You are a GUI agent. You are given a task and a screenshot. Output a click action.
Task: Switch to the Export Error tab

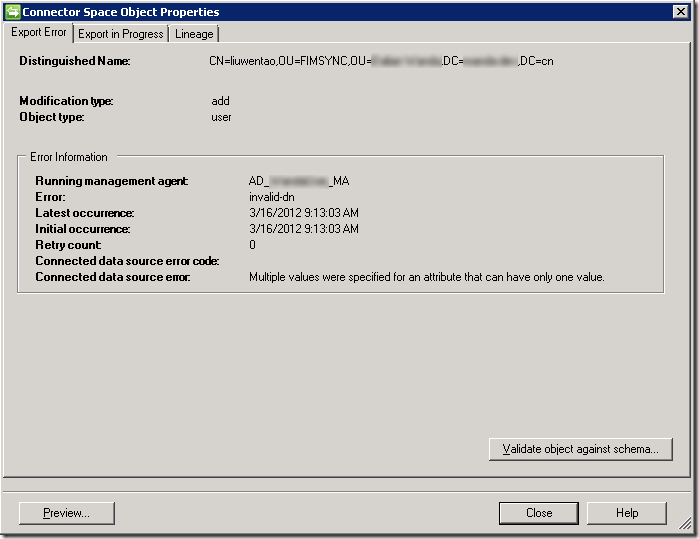38,33
